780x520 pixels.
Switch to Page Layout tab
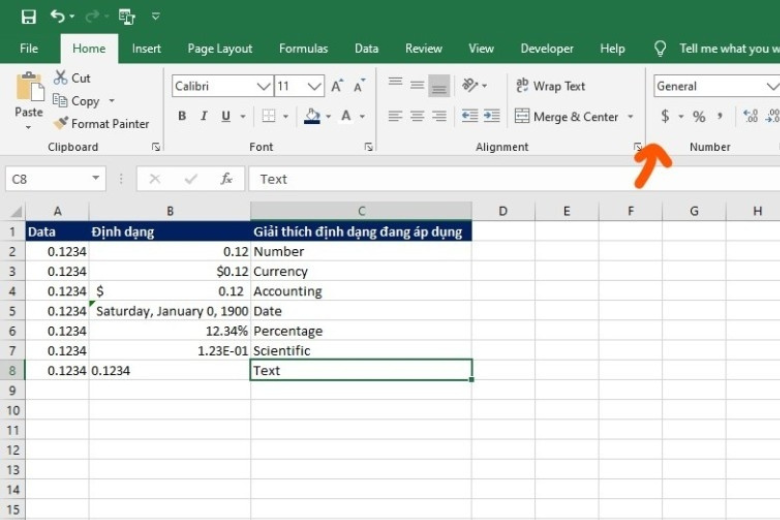(220, 49)
